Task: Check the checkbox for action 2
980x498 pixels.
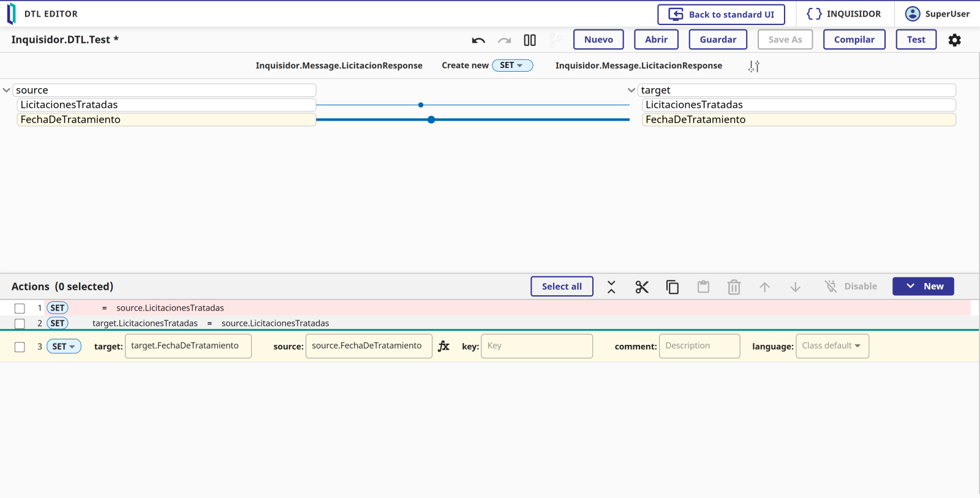Action: pos(20,323)
